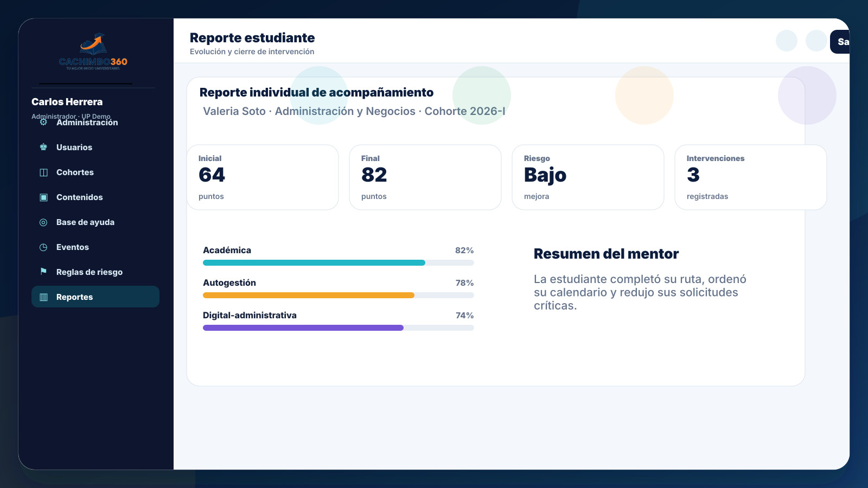Click the Digital-administrativa progress bar
Viewport: 868px width, 488px height.
pos(339,328)
